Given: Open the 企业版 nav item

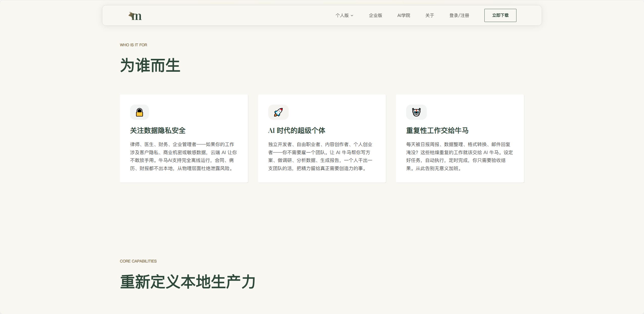Looking at the screenshot, I should pos(376,15).
